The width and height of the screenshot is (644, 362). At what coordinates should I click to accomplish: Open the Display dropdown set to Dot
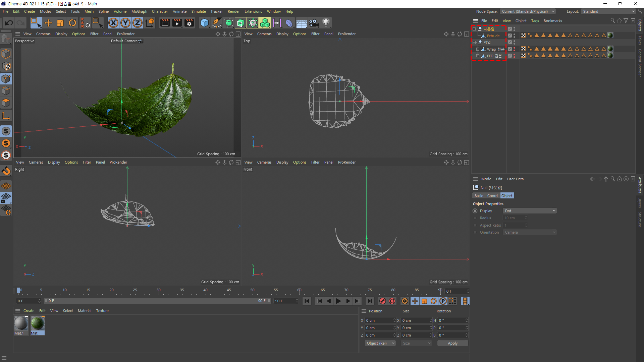pos(529,211)
